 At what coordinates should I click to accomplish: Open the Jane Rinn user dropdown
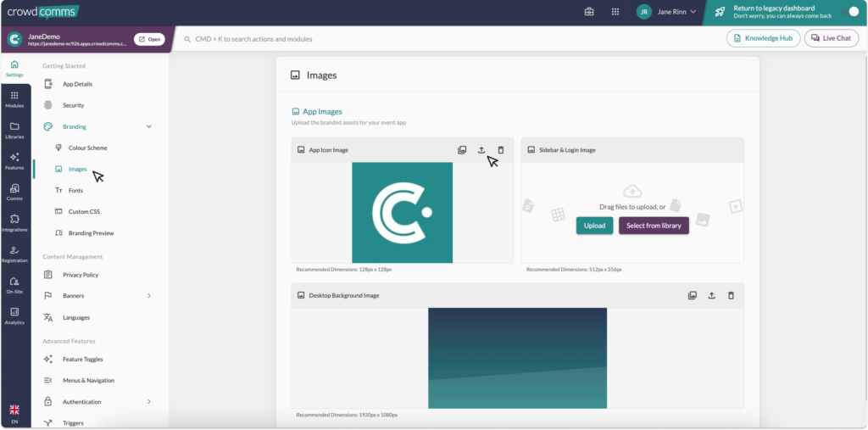[x=668, y=12]
